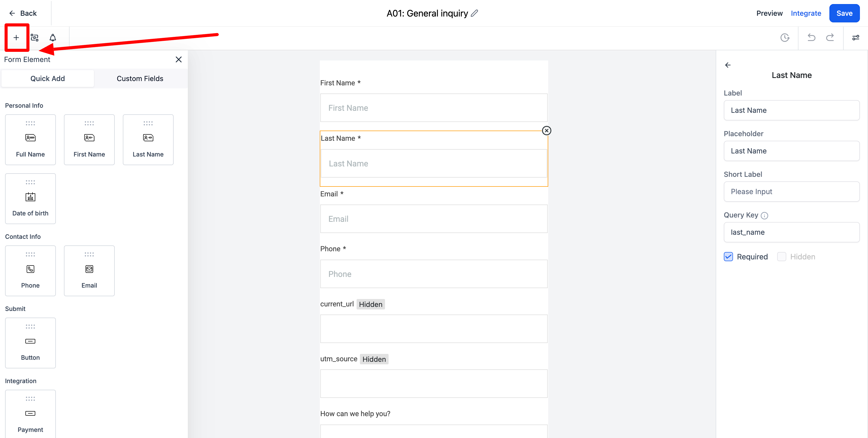868x438 pixels.
Task: Click the Label input field
Action: tap(792, 110)
